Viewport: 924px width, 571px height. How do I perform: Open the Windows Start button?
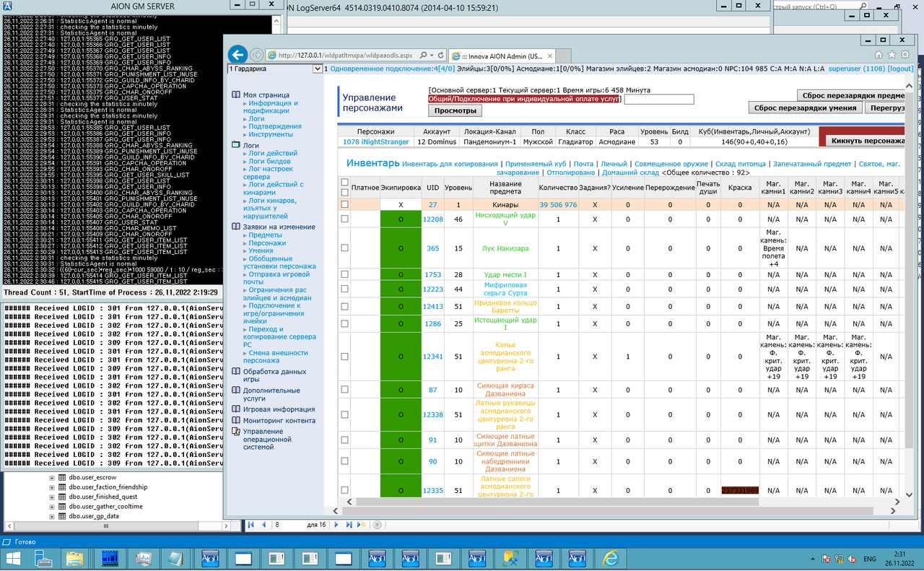click(14, 558)
